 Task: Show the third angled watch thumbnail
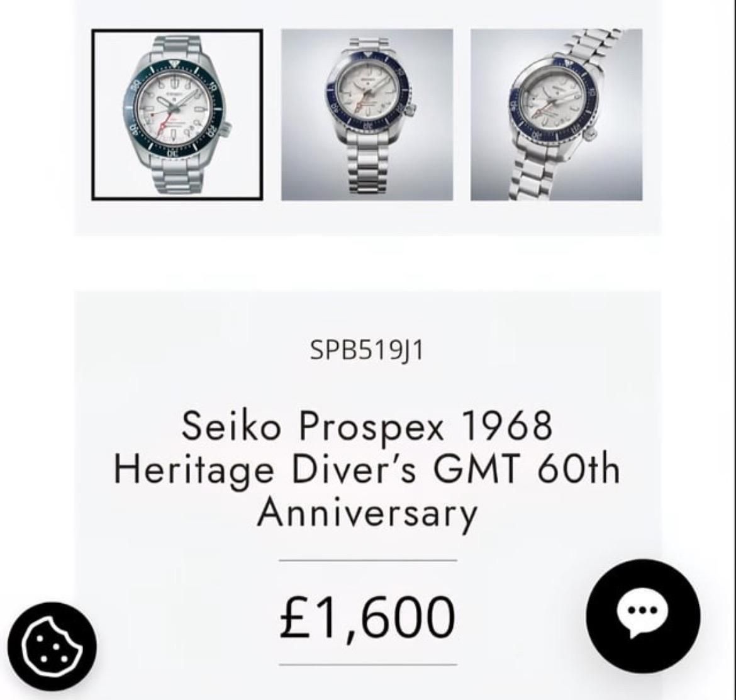(556, 114)
